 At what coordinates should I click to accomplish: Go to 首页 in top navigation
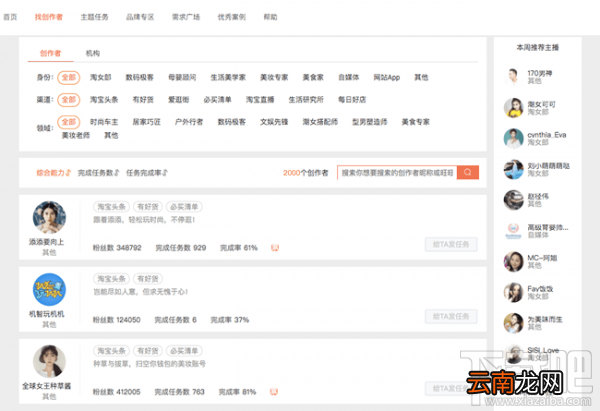click(10, 17)
